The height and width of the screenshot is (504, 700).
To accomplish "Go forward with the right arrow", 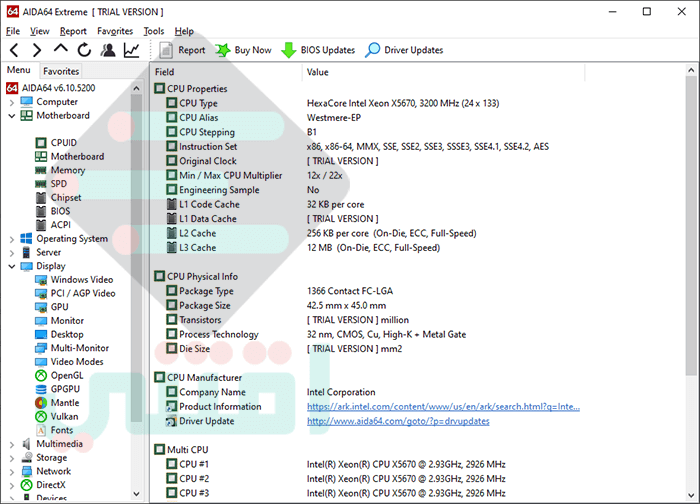I will (37, 50).
